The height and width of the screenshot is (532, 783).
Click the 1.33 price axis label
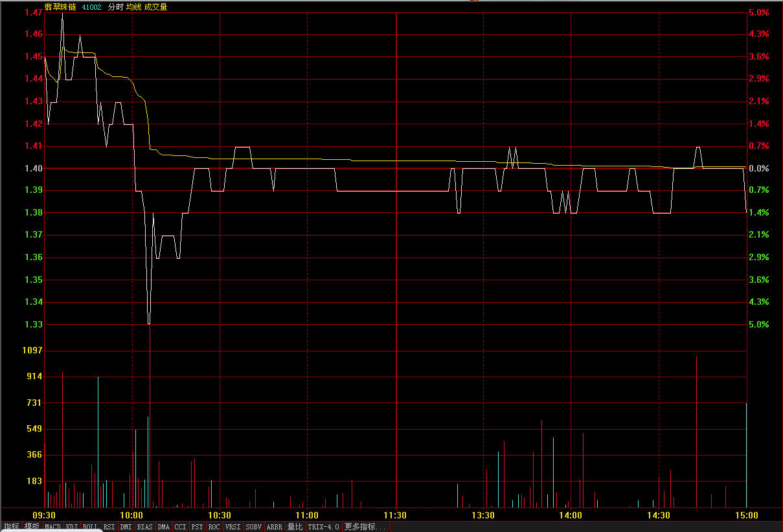pos(34,324)
